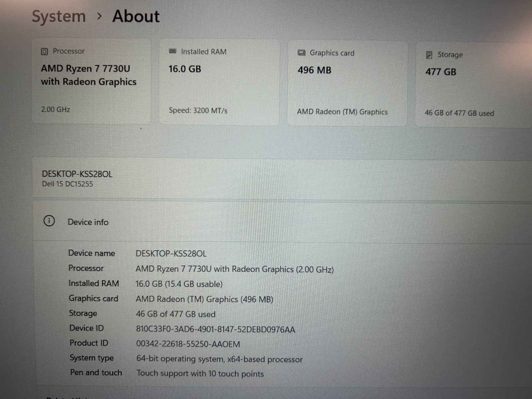This screenshot has width=532, height=399.
Task: Select the System type label
Action: coord(92,358)
